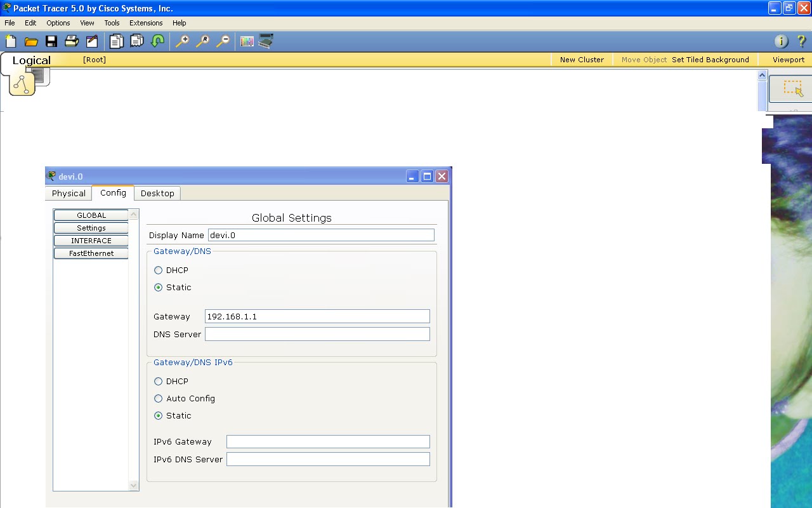This screenshot has width=812, height=508.
Task: Click the DNS Server field
Action: [317, 334]
